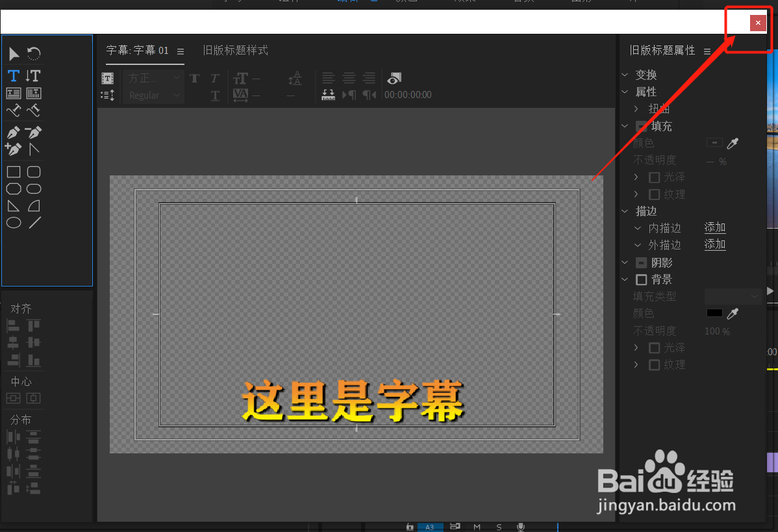The image size is (778, 532).
Task: Enable the 纹理 checkbox under 填充
Action: [655, 194]
